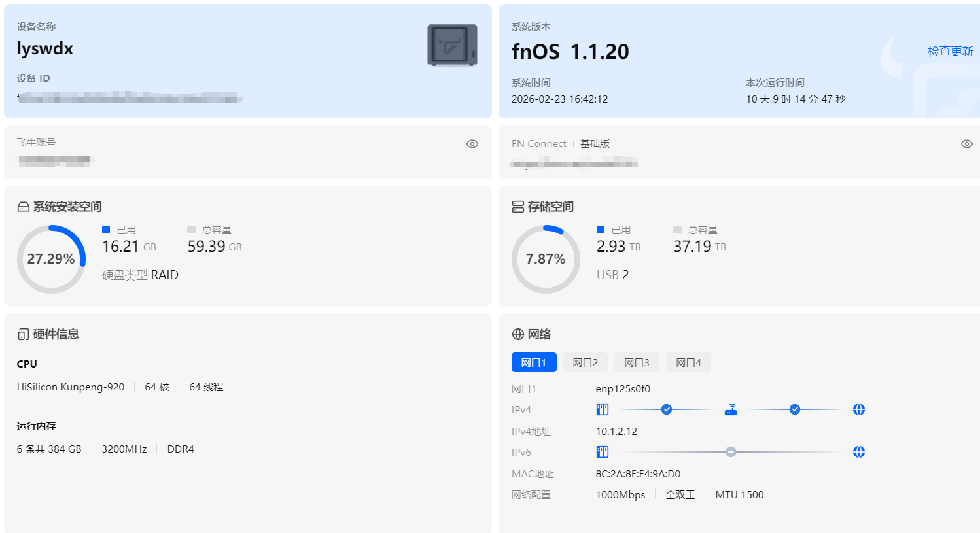Image resolution: width=980 pixels, height=533 pixels.
Task: Click the blurred 设备 ID value
Action: pos(130,98)
